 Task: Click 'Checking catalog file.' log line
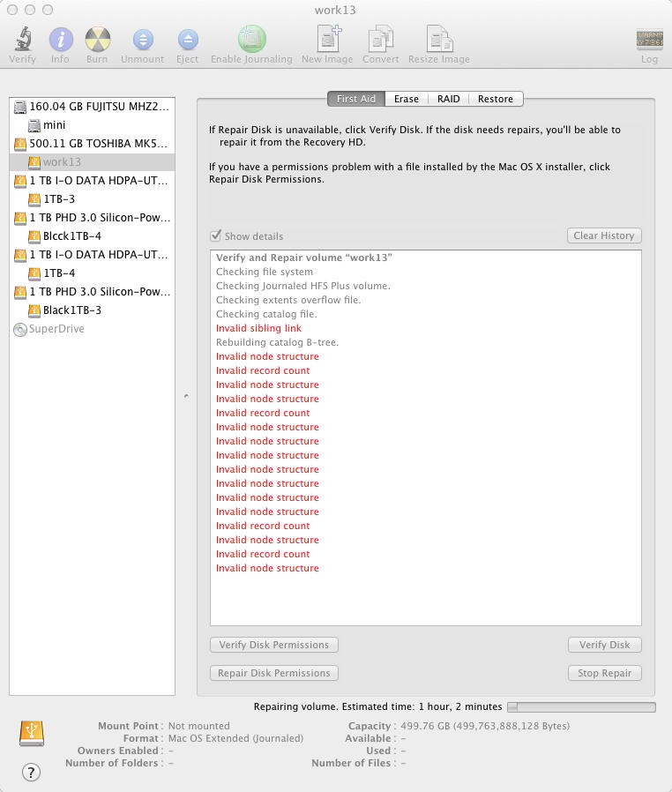tap(266, 314)
